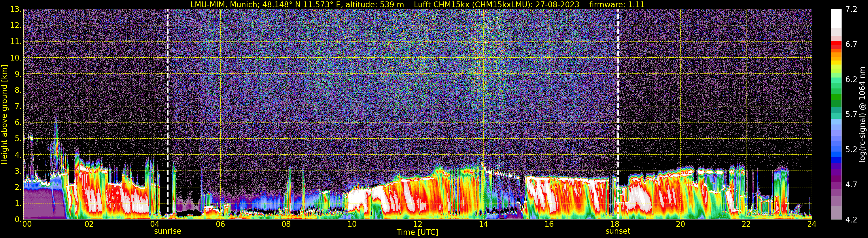Click the white dashed sunrise line
The image size is (868, 238).
(x=168, y=114)
